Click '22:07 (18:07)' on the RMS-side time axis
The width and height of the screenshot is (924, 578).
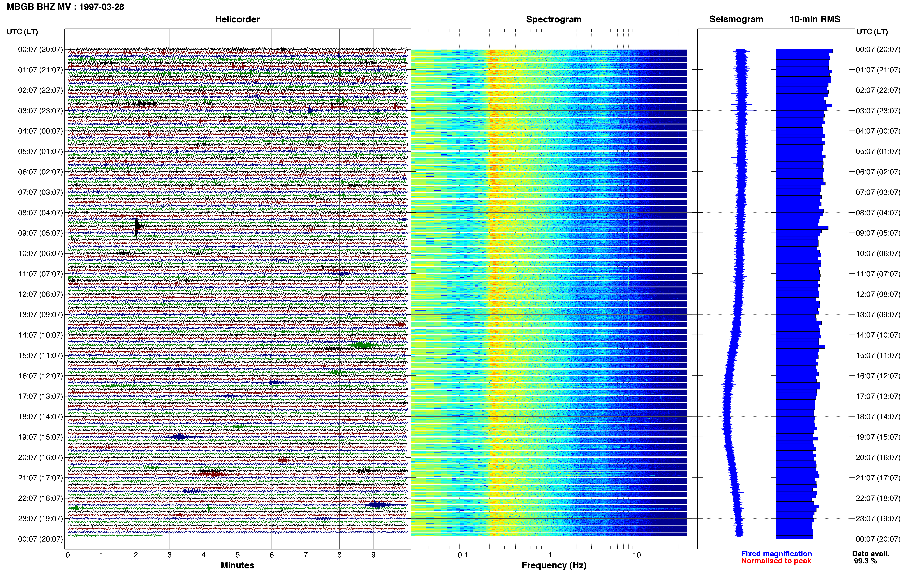pos(878,498)
